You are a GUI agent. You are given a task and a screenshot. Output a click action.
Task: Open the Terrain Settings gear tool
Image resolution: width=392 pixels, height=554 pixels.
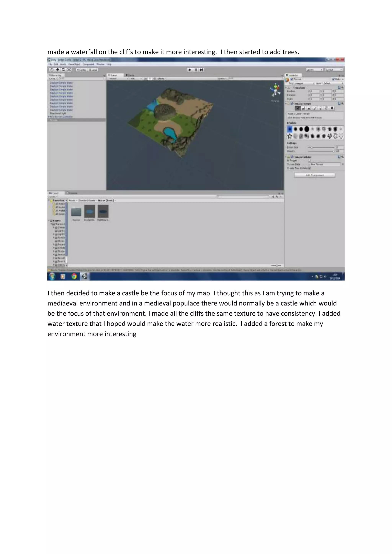coord(332,108)
